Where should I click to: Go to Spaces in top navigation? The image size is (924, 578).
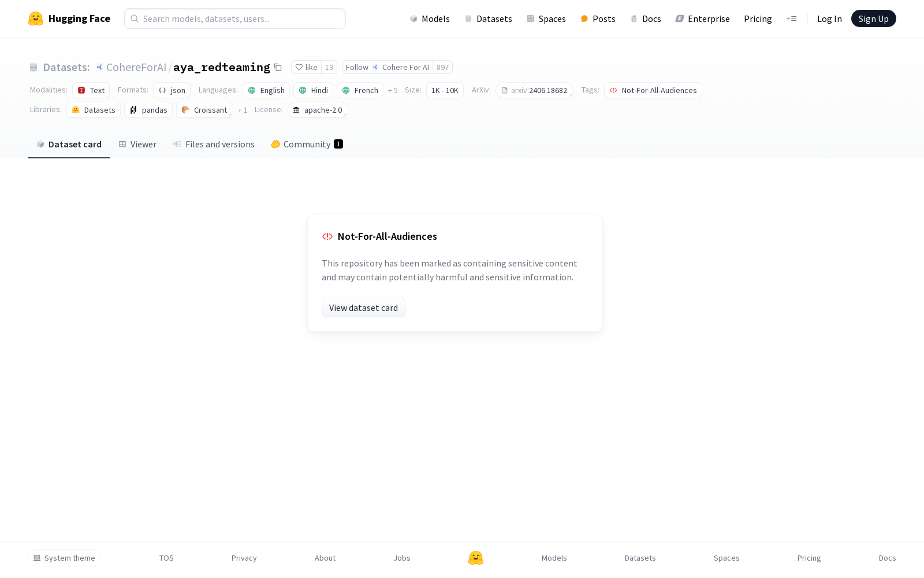(546, 18)
